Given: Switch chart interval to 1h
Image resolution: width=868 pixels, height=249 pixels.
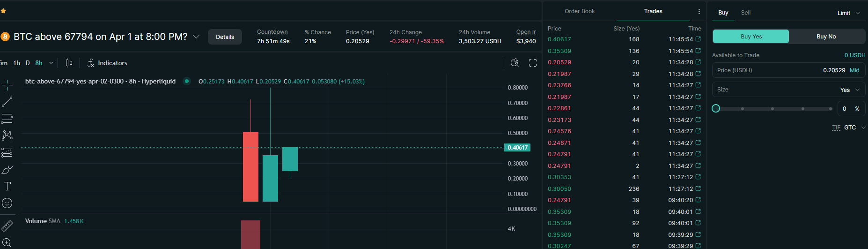Looking at the screenshot, I should click(x=17, y=63).
